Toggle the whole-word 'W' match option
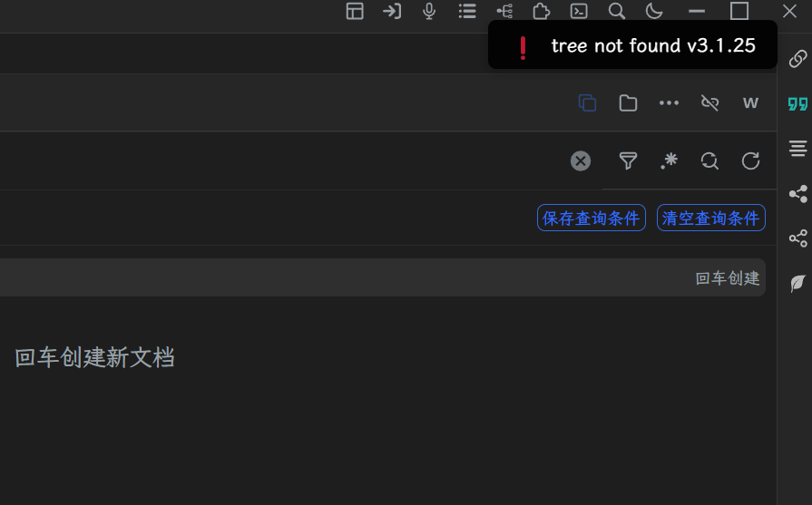This screenshot has width=812, height=505. [750, 102]
